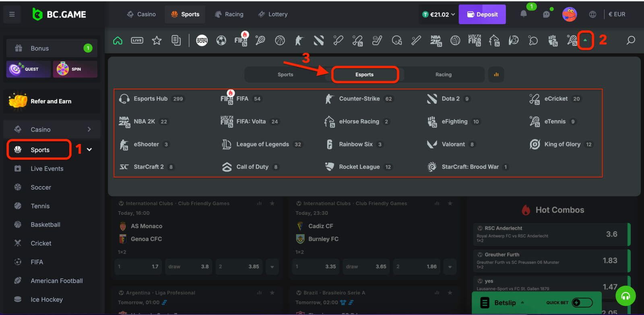Open favorites star in sports toolbar
This screenshot has height=315, width=644.
point(157,40)
